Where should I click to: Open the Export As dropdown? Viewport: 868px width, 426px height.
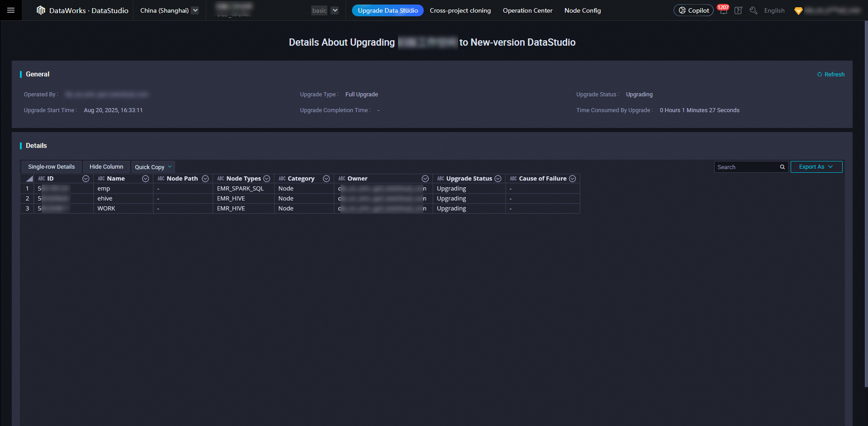[816, 167]
